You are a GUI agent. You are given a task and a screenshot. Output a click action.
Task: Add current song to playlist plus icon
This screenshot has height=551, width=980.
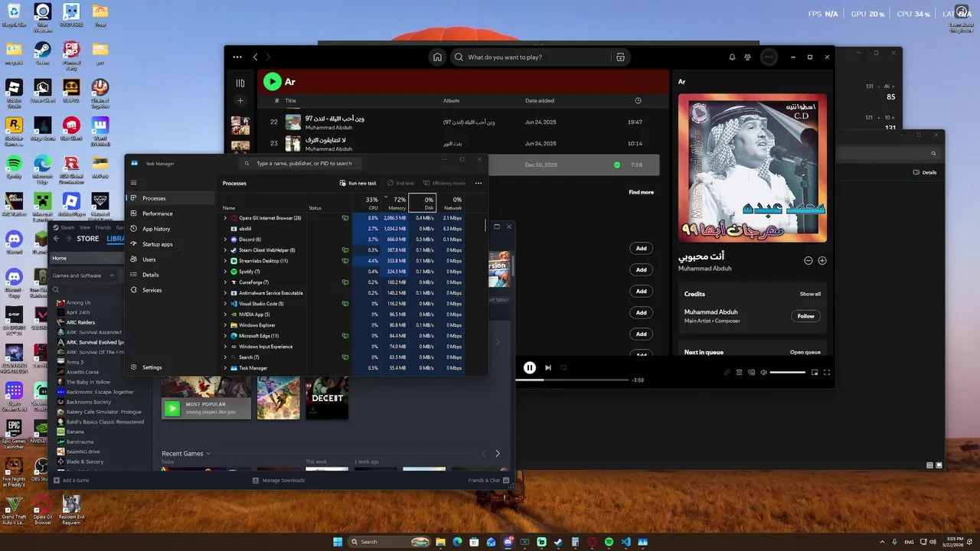[x=822, y=260]
